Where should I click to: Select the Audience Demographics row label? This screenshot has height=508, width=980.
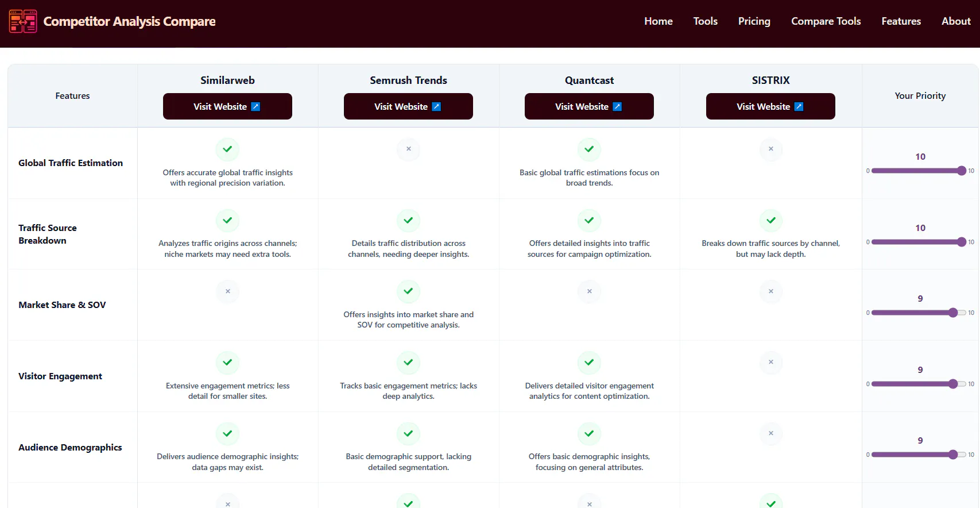click(x=70, y=448)
